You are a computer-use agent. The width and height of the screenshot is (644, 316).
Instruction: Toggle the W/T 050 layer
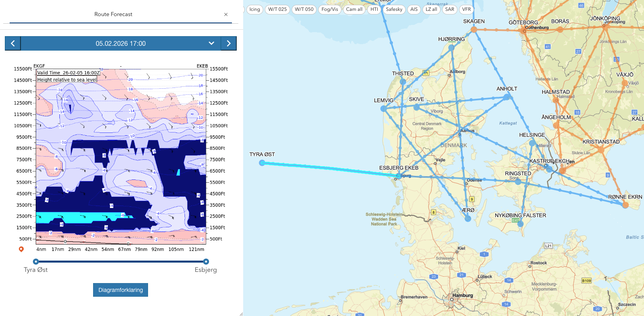coord(304,9)
